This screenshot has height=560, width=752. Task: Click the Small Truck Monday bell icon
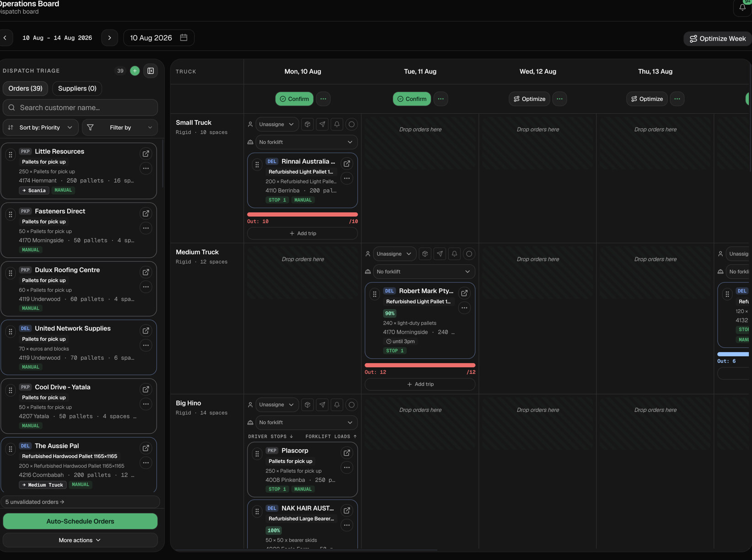pos(337,124)
